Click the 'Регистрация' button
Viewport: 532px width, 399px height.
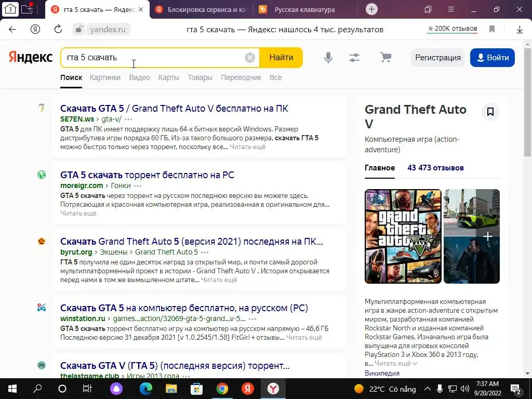pos(437,58)
